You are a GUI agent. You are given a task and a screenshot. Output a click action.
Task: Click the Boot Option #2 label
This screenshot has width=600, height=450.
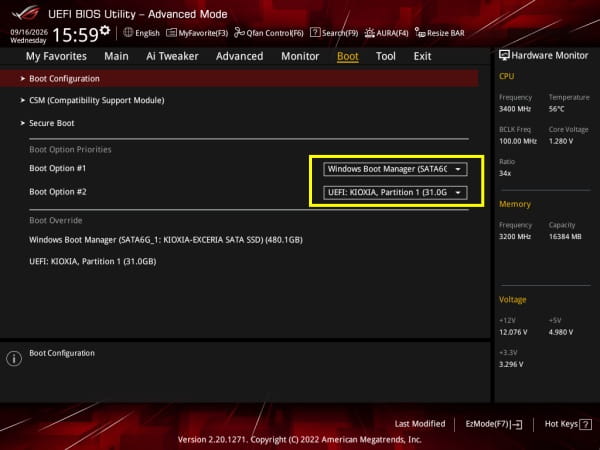click(58, 192)
